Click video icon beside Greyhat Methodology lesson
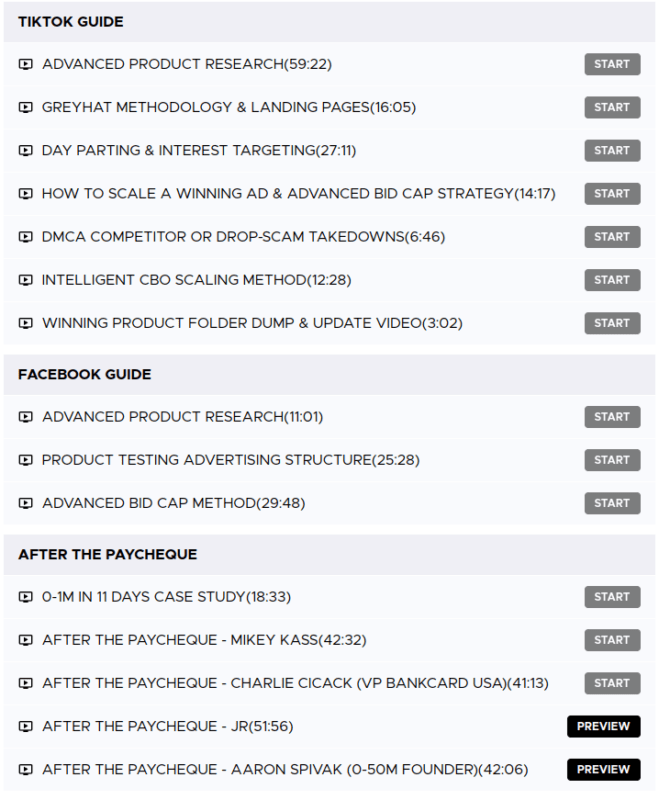The image size is (659, 800). click(x=25, y=108)
